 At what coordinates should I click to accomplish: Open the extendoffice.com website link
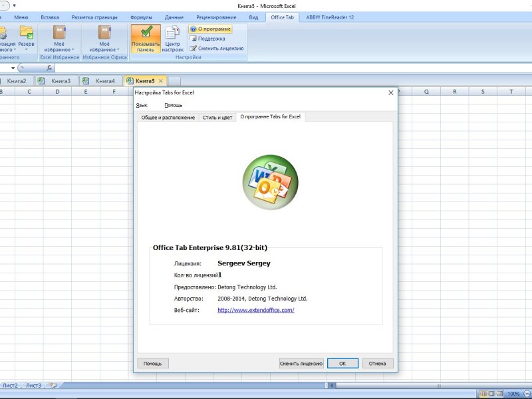tap(256, 310)
